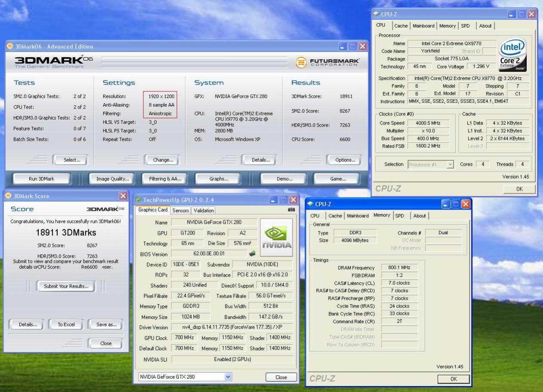Click the Intel Core 2 Extreme logo

(513, 56)
